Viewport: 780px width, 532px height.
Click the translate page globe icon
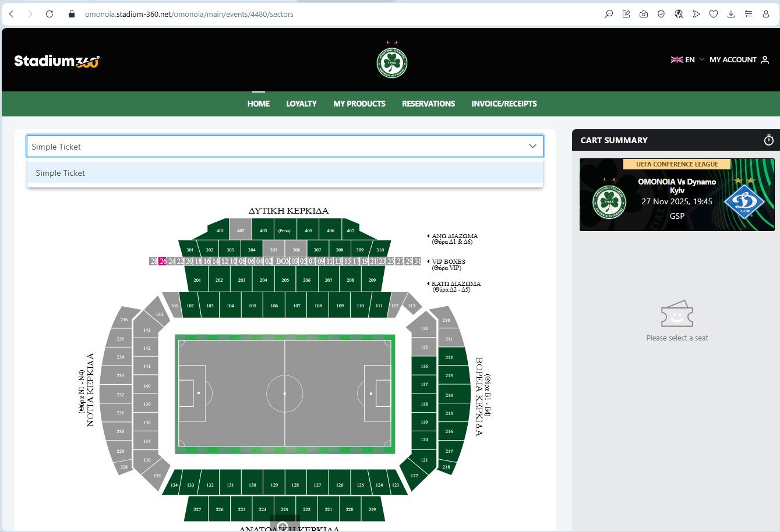click(x=679, y=14)
